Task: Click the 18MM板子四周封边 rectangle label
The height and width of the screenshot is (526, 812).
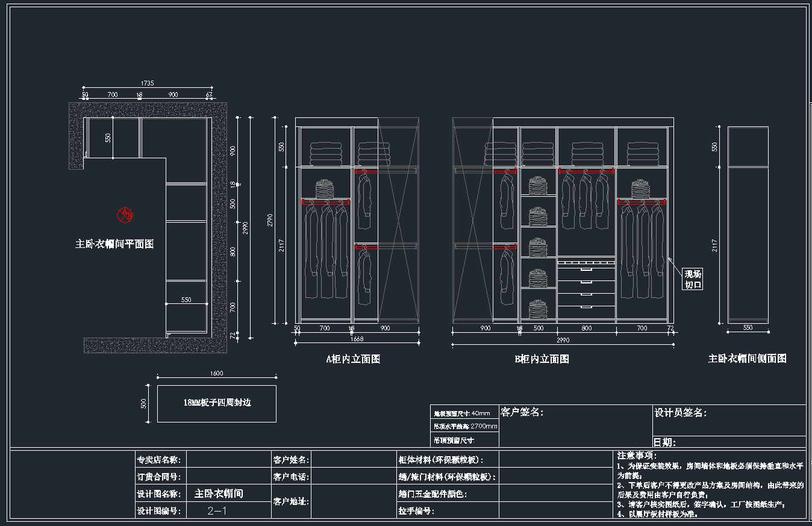Action: (x=217, y=403)
